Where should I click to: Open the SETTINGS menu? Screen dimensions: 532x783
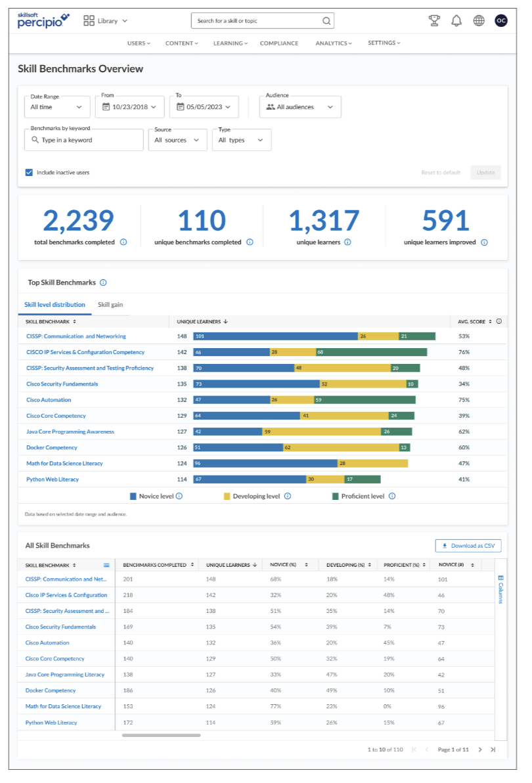[384, 43]
